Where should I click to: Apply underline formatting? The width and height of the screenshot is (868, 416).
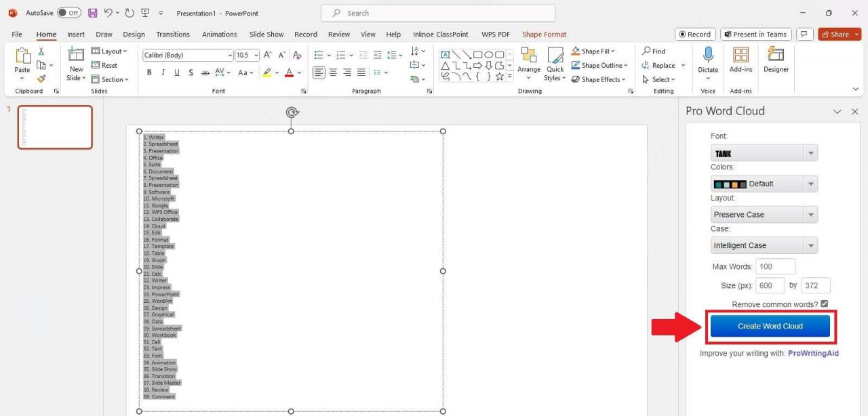pyautogui.click(x=176, y=72)
